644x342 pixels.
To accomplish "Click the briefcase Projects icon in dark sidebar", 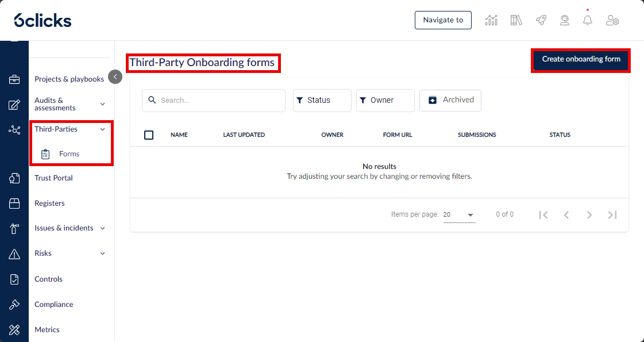I will [x=14, y=79].
